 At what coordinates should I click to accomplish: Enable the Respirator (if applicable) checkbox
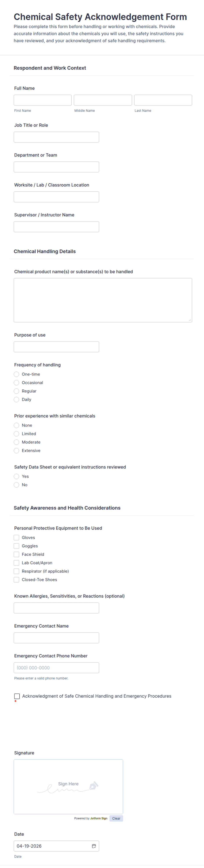(16, 571)
